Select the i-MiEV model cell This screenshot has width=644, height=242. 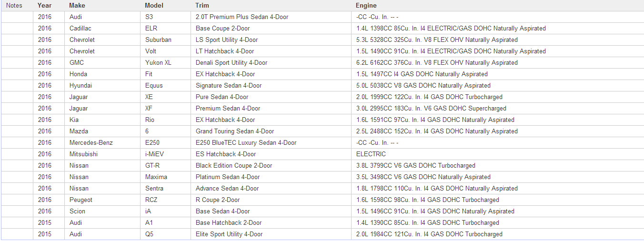pos(154,154)
